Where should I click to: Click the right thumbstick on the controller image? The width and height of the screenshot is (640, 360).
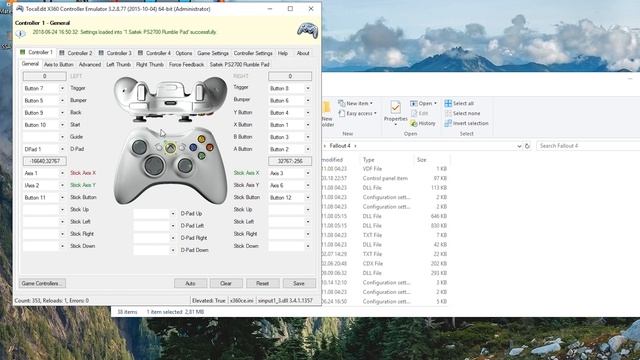[x=185, y=165]
